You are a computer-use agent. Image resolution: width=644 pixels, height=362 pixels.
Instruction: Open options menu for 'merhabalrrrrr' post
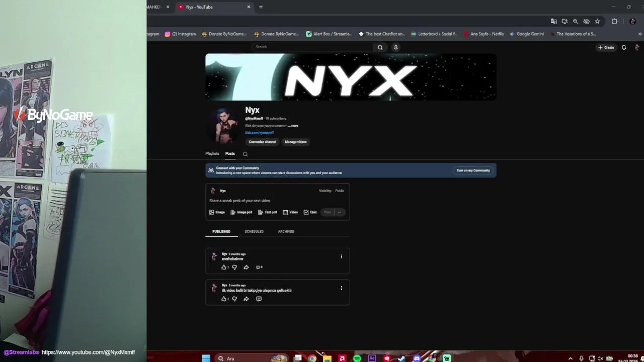[341, 256]
